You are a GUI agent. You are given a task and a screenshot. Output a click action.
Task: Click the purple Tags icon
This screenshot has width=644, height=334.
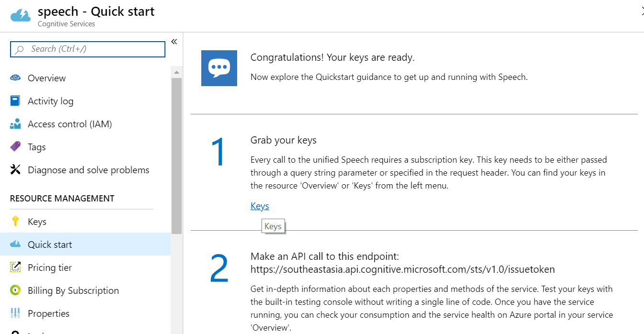[15, 146]
